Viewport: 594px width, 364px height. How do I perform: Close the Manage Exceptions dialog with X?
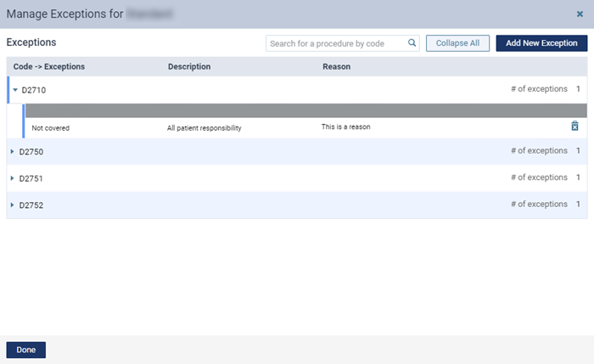tap(580, 14)
